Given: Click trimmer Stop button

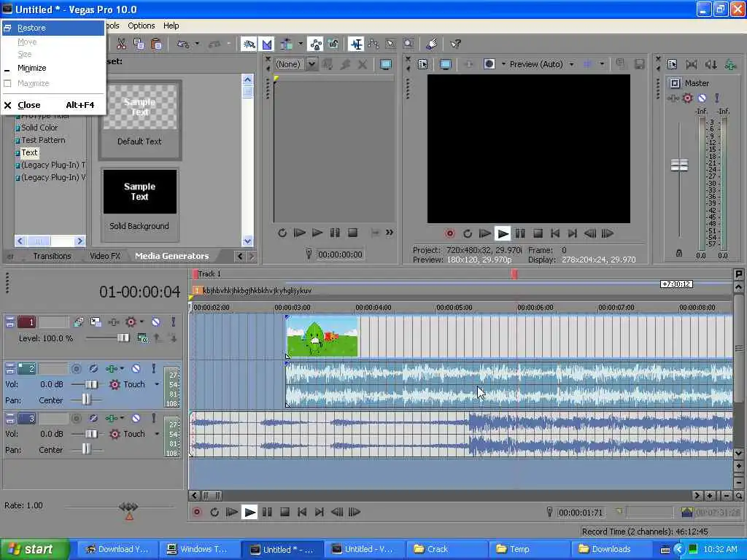Looking at the screenshot, I should (x=352, y=233).
